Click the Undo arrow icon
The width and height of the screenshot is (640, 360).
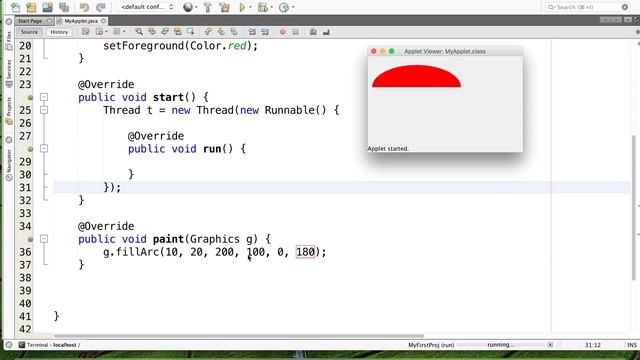point(84,7)
